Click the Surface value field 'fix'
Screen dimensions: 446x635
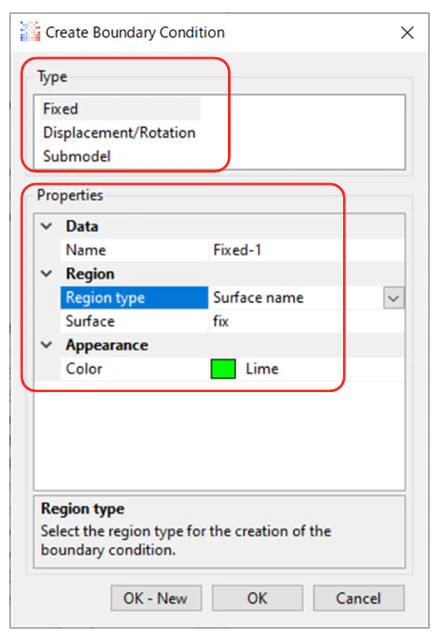306,321
